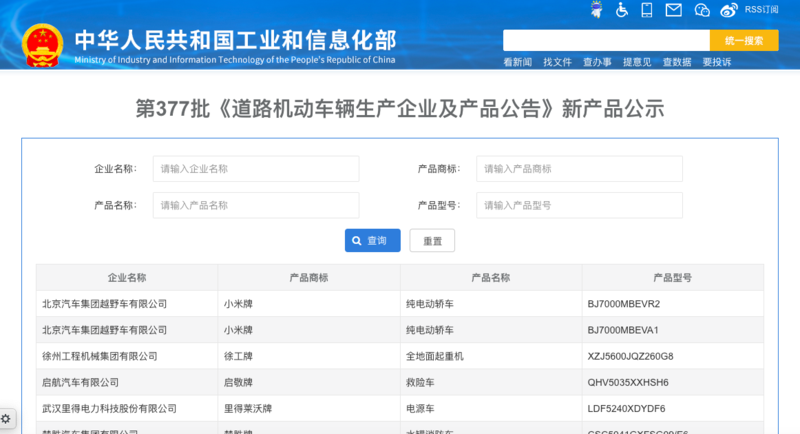Open the 找文件 menu item
The height and width of the screenshot is (434, 800).
[x=557, y=62]
